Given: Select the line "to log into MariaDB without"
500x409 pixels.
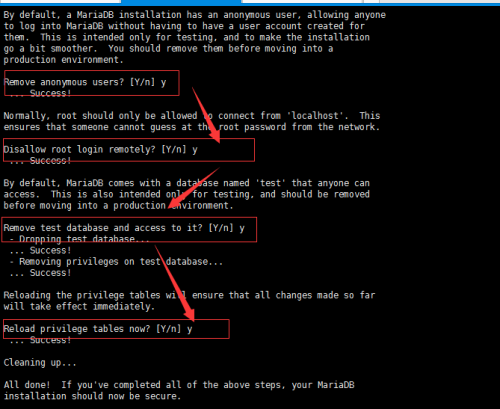Looking at the screenshot, I should click(x=184, y=26).
